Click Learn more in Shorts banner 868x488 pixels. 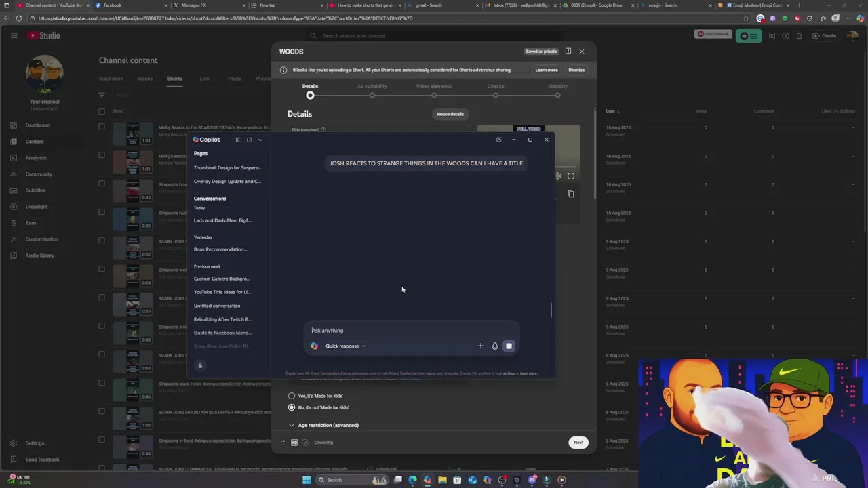(x=547, y=70)
